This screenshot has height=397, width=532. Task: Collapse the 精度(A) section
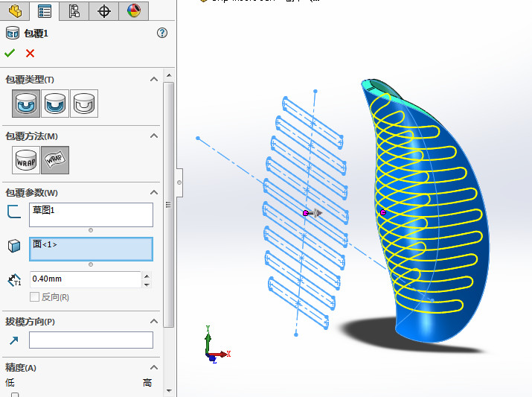[x=154, y=367]
